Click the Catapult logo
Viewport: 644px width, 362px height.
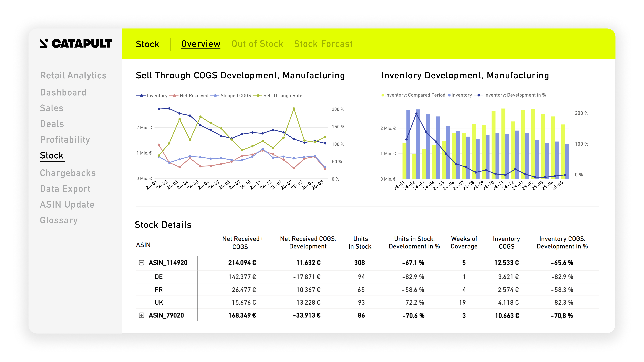75,43
